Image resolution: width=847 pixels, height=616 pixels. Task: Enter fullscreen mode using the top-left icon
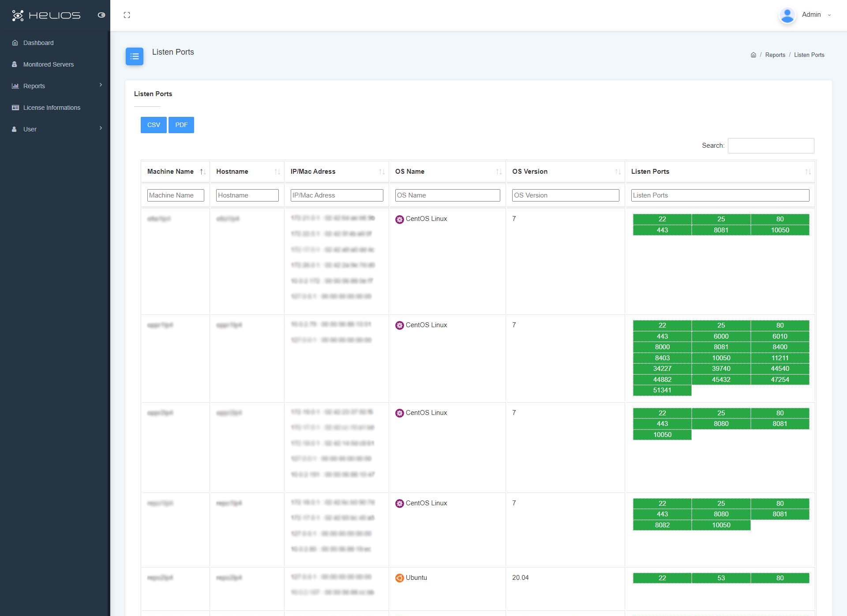pyautogui.click(x=127, y=15)
